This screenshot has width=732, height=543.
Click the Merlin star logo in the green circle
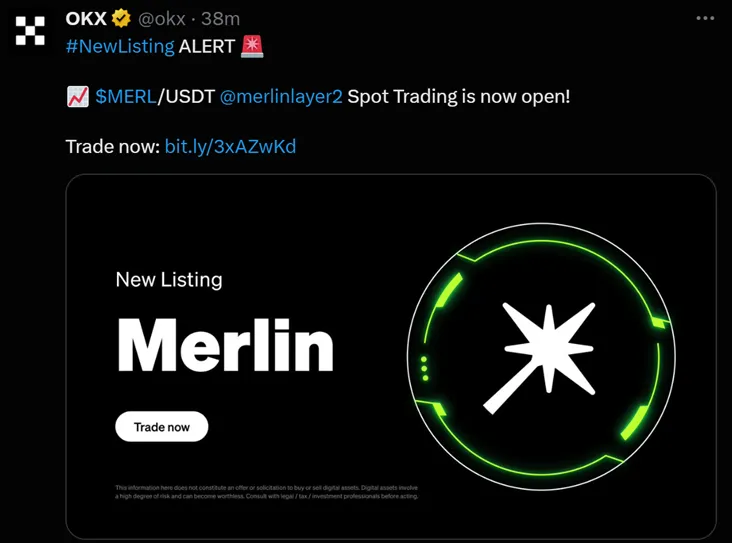pos(542,357)
